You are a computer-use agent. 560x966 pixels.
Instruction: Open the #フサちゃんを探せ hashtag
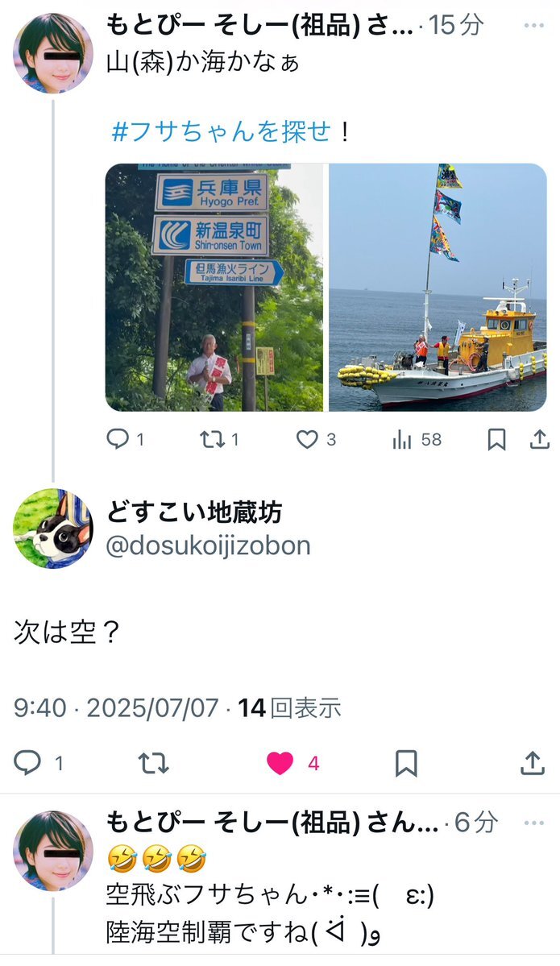pos(221,131)
